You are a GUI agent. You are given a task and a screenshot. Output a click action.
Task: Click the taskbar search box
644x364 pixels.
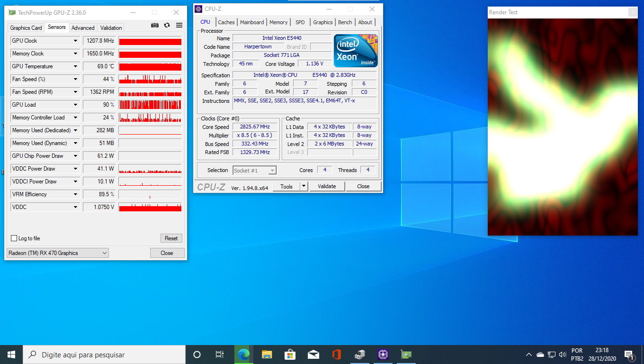[104, 355]
